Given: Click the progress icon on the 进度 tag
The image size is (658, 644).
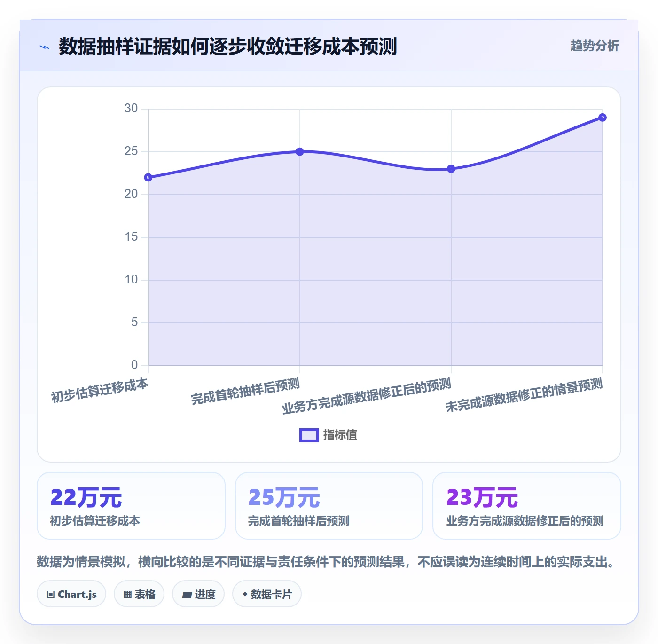Looking at the screenshot, I should click(187, 595).
